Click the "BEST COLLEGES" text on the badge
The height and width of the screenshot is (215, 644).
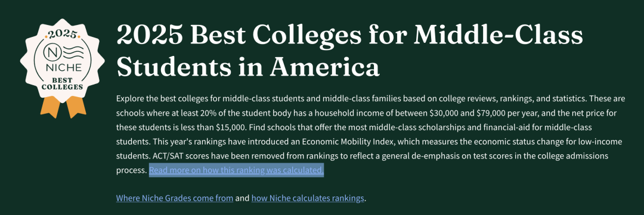point(63,83)
